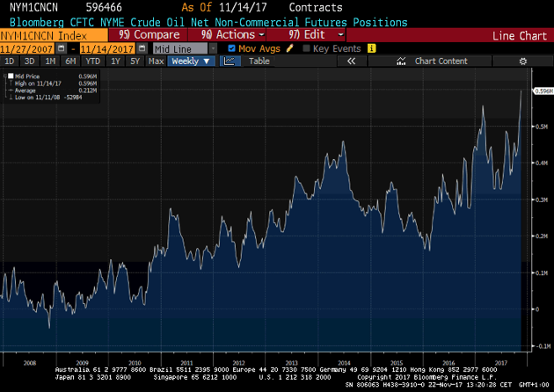Toggle the Mov Avgs checkbox
This screenshot has width=554, height=392.
pos(232,48)
